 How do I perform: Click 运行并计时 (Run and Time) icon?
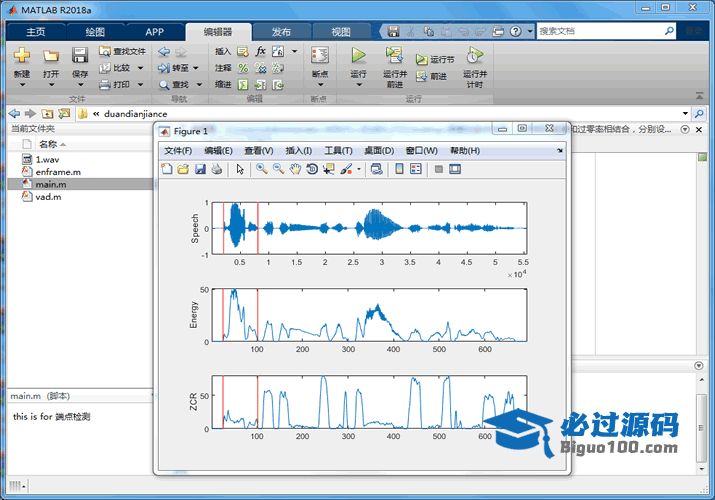[x=475, y=55]
